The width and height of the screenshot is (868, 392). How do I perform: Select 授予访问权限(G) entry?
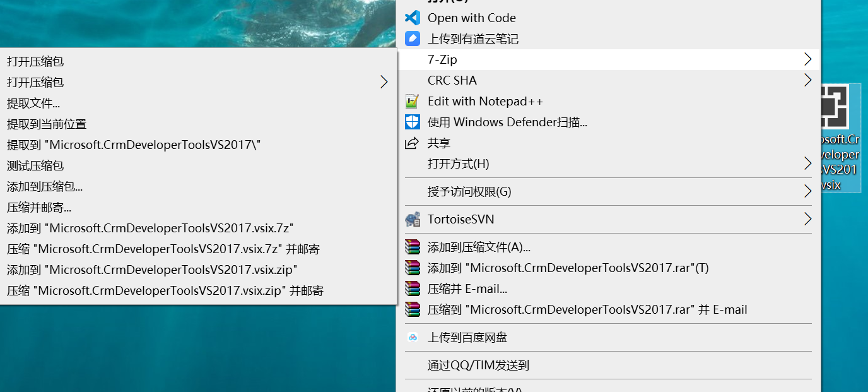(x=609, y=191)
